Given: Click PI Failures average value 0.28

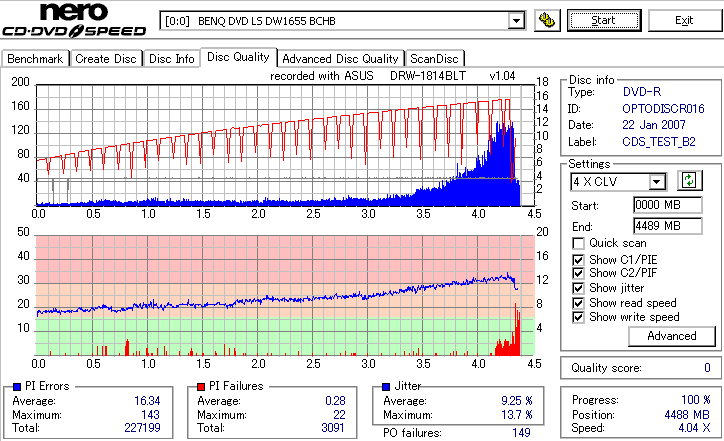Looking at the screenshot, I should 335,401.
